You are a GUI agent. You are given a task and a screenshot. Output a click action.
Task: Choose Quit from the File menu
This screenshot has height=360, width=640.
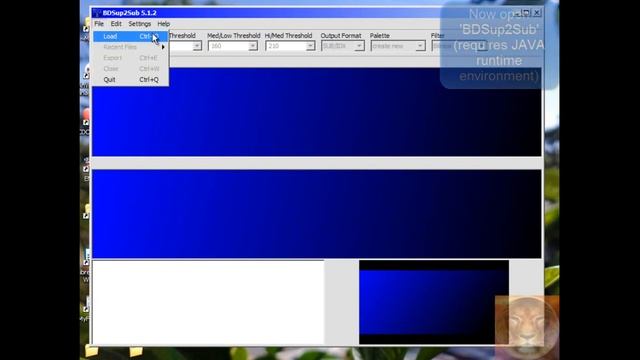tap(131, 80)
